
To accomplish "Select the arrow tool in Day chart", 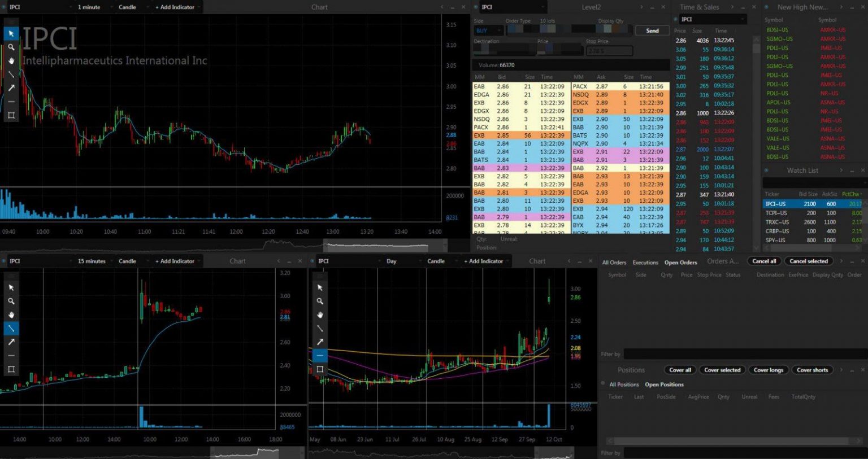I will (320, 342).
